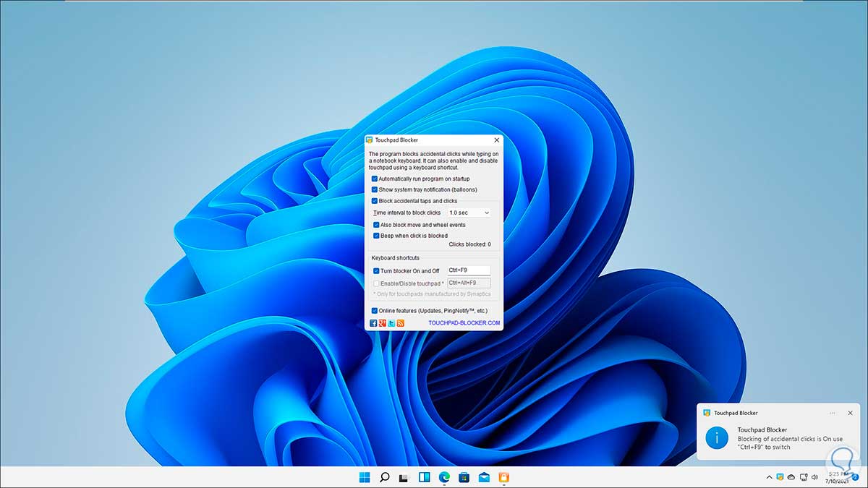Open the Twitter icon link

(391, 323)
